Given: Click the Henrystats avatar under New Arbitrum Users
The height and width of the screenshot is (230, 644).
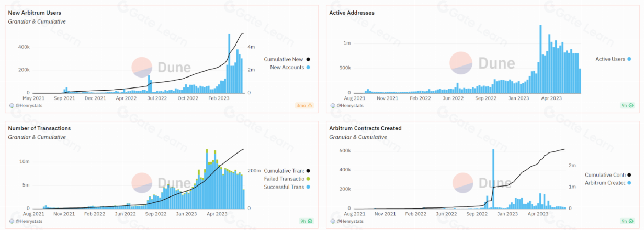Looking at the screenshot, I should (x=12, y=105).
